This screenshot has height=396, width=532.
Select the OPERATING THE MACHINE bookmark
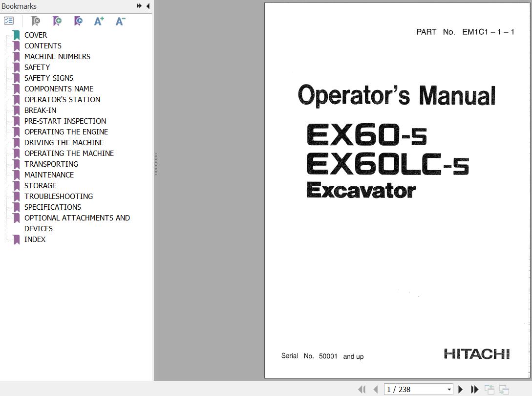[69, 153]
